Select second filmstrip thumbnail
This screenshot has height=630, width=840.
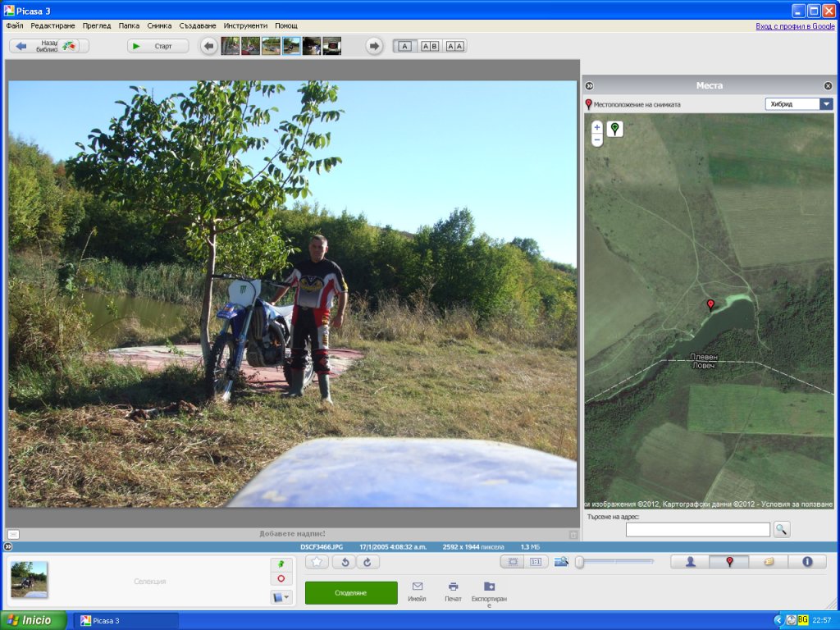point(251,46)
